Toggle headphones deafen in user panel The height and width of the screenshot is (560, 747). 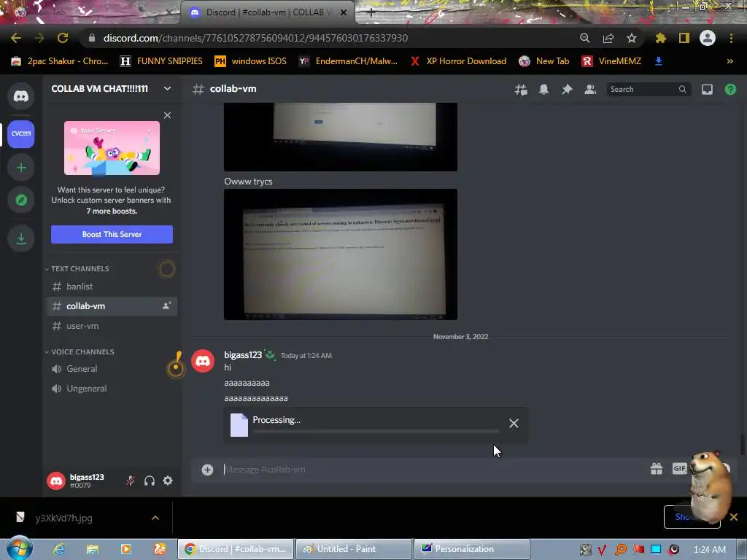click(149, 481)
